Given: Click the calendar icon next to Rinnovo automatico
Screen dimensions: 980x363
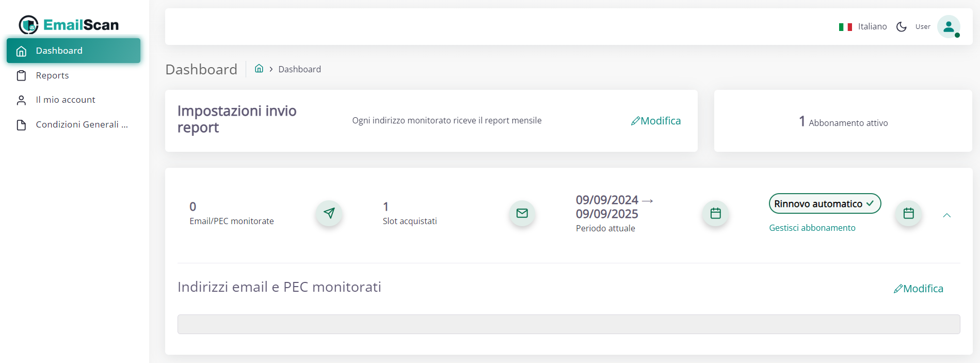Looking at the screenshot, I should [908, 213].
